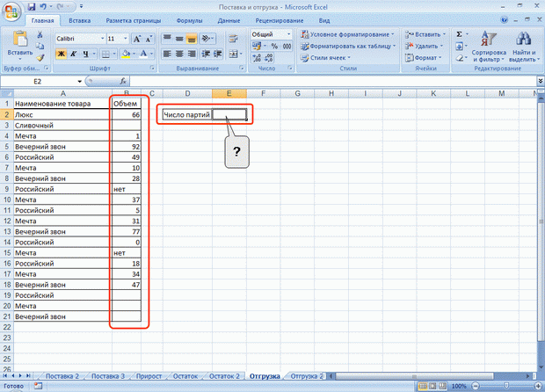Open Формат cells dropdown

click(x=423, y=58)
